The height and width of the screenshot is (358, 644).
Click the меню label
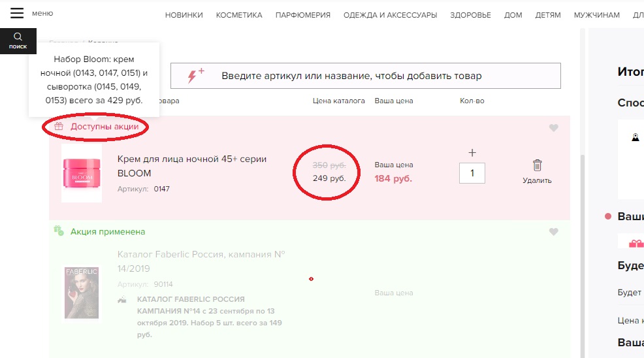(x=42, y=13)
